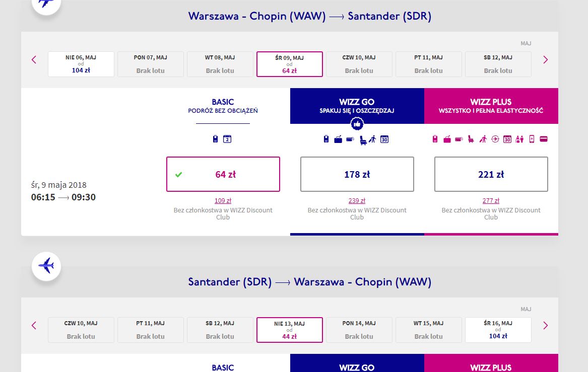
Task: Open the 277 zł non-member price link
Action: point(491,201)
